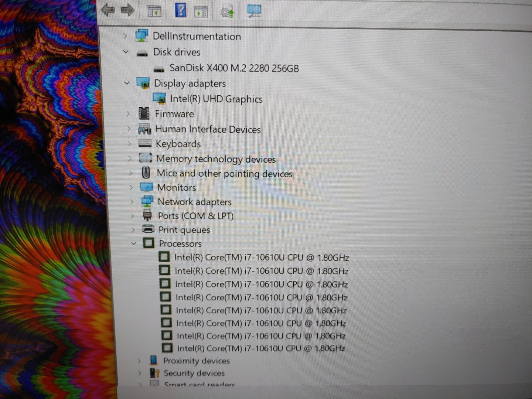Expand the DellInstrumentation node
The height and width of the screenshot is (399, 532).
[125, 36]
